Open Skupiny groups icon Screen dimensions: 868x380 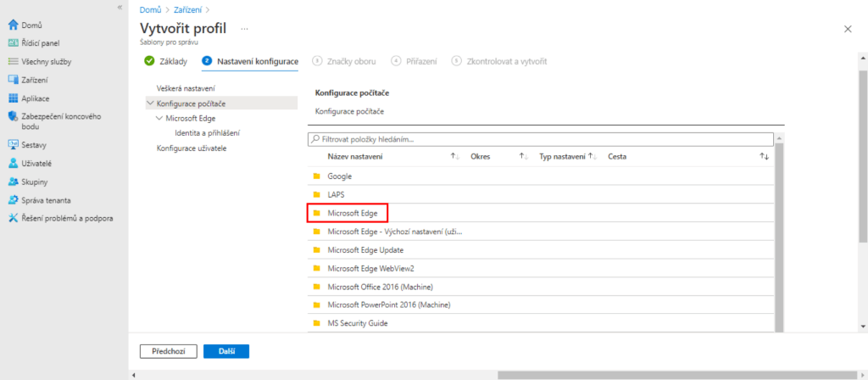[x=13, y=182]
